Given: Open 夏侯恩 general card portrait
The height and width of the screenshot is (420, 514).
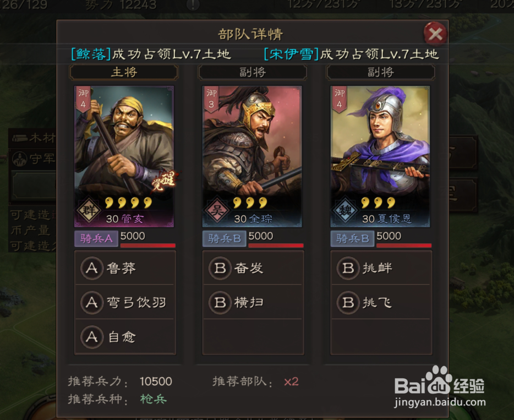Looking at the screenshot, I should tap(380, 156).
